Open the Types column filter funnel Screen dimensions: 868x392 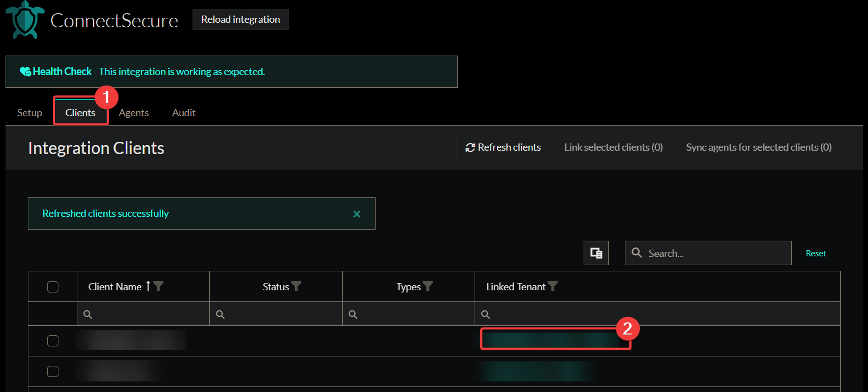[427, 286]
